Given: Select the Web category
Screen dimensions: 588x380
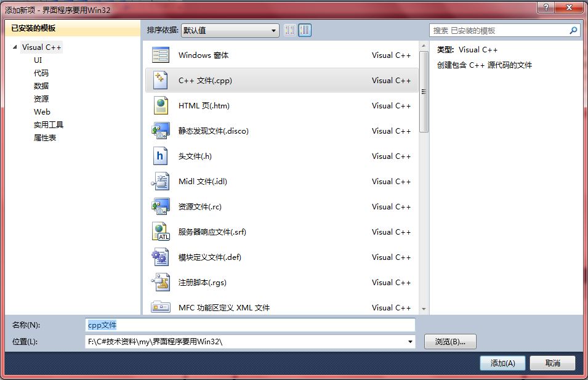Looking at the screenshot, I should coord(42,112).
